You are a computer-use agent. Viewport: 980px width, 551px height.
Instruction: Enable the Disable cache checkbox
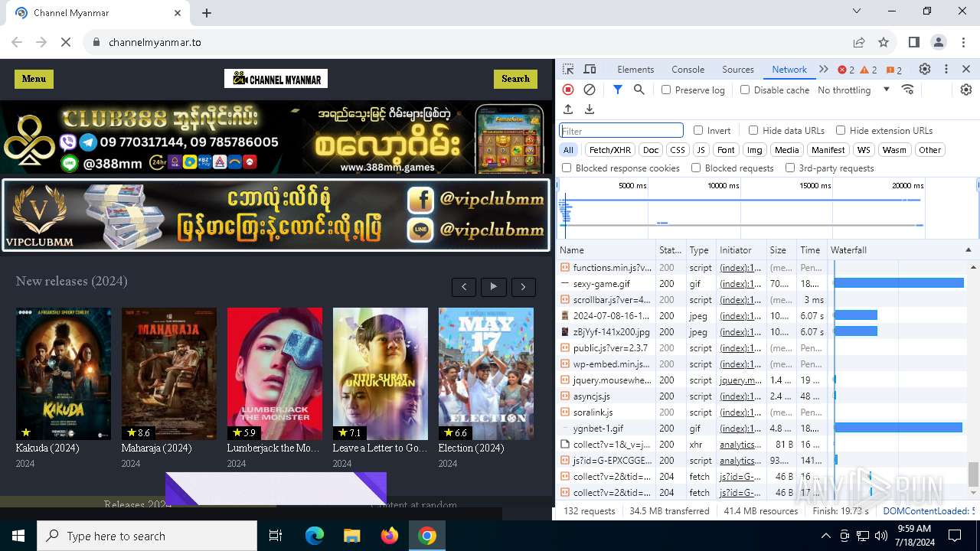tap(745, 90)
